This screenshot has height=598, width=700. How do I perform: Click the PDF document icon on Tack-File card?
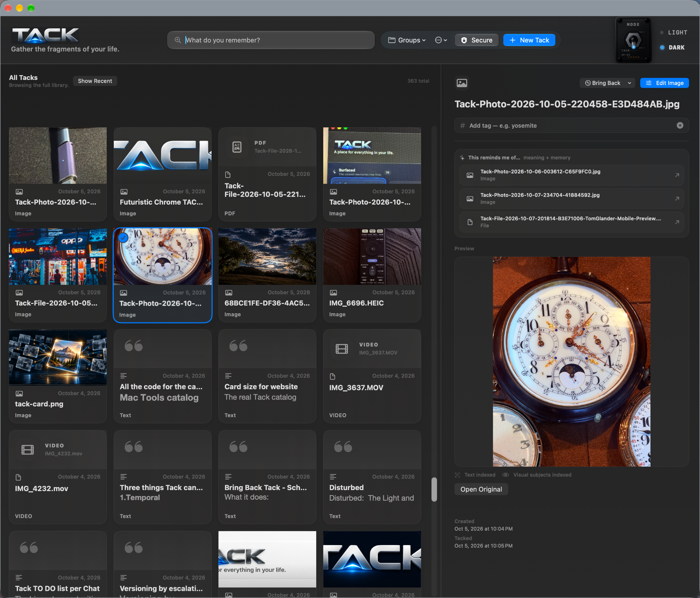point(237,147)
